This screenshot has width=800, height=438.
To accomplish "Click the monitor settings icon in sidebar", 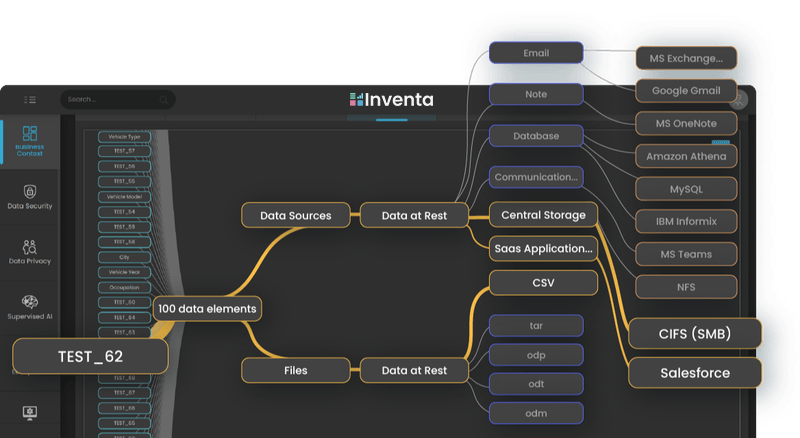I will pyautogui.click(x=30, y=412).
